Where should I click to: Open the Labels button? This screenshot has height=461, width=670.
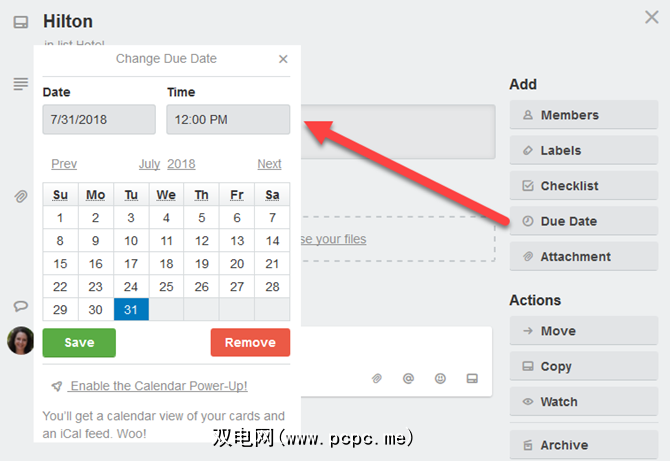[584, 150]
